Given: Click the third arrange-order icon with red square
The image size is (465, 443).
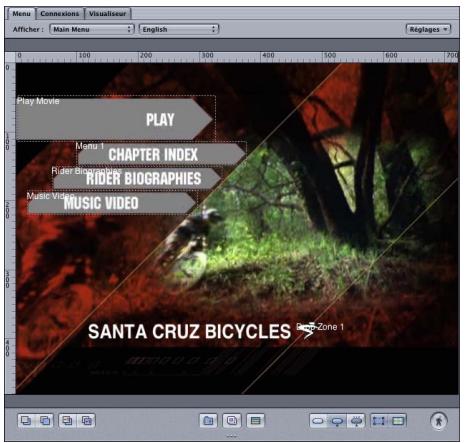Looking at the screenshot, I should pyautogui.click(x=67, y=421).
